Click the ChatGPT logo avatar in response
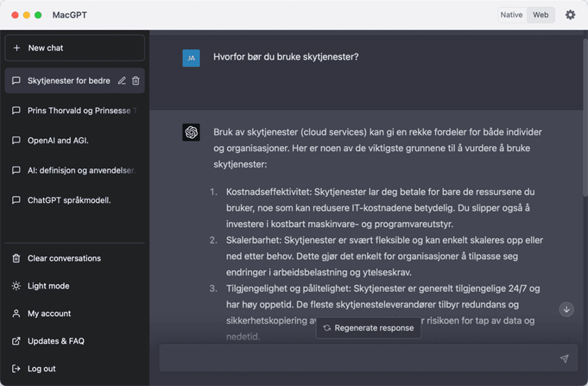 (191, 132)
